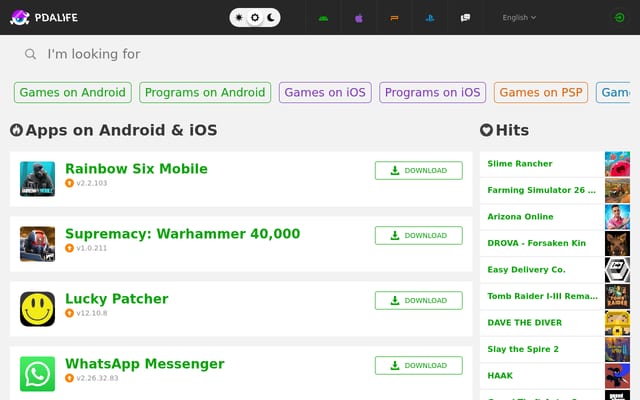
Task: Open the PDALIFE logo home link
Action: [x=44, y=18]
